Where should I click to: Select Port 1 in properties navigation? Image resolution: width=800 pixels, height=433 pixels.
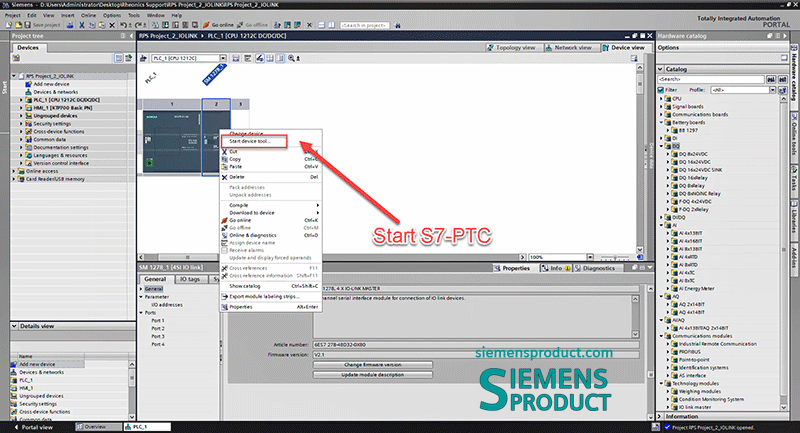click(158, 321)
